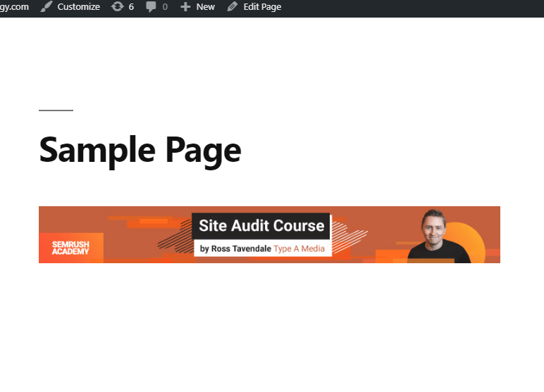Click the presenter photo in the banner

pos(439,236)
